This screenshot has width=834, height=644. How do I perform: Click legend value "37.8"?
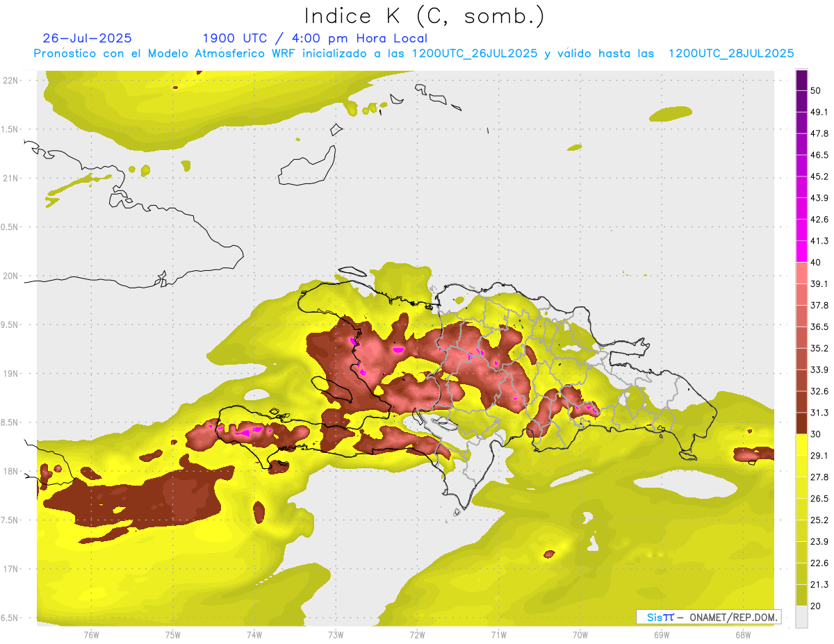tap(819, 306)
